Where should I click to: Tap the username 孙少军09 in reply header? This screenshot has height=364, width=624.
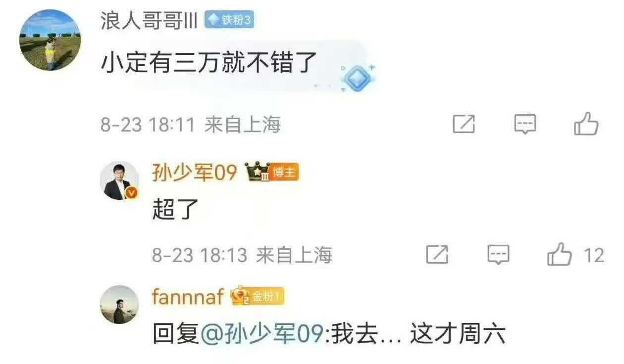[195, 173]
